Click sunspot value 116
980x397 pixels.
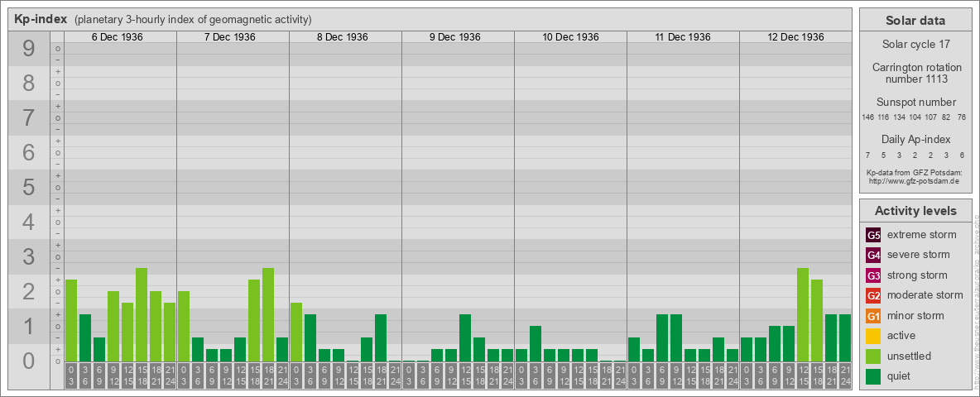click(x=883, y=117)
